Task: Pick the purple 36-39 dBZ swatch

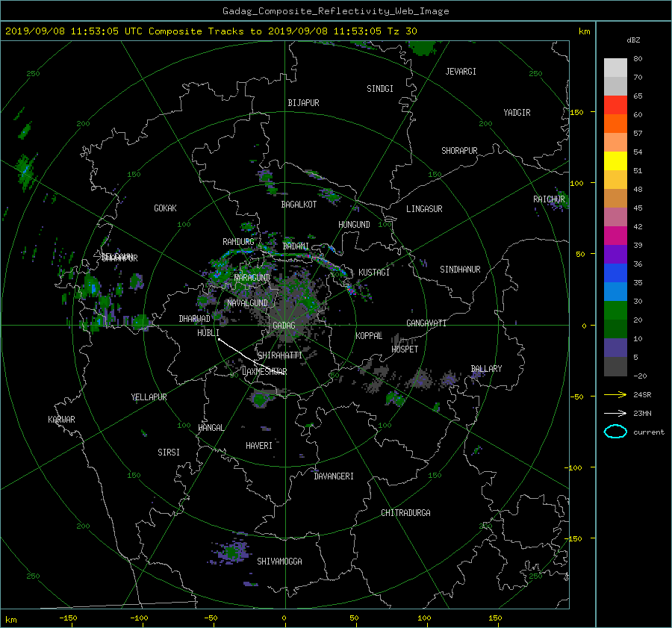Action: pos(615,254)
